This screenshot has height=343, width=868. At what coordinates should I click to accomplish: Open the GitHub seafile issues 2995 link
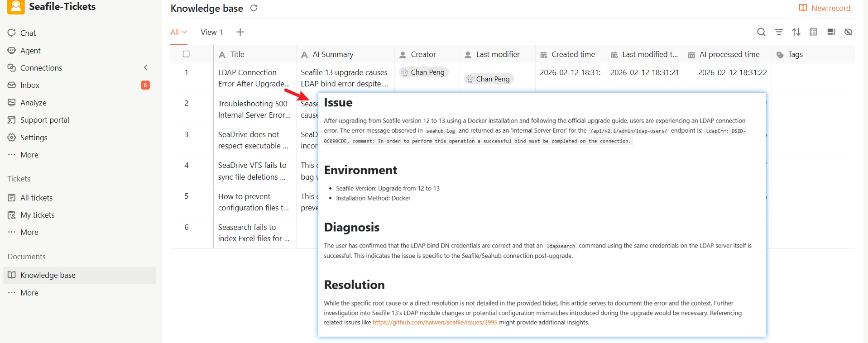coord(435,323)
